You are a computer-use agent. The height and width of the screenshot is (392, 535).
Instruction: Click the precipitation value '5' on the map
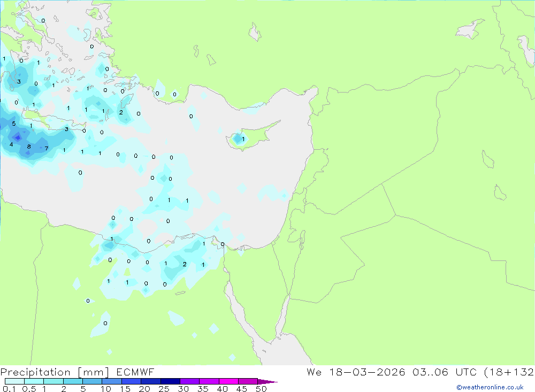pos(14,124)
